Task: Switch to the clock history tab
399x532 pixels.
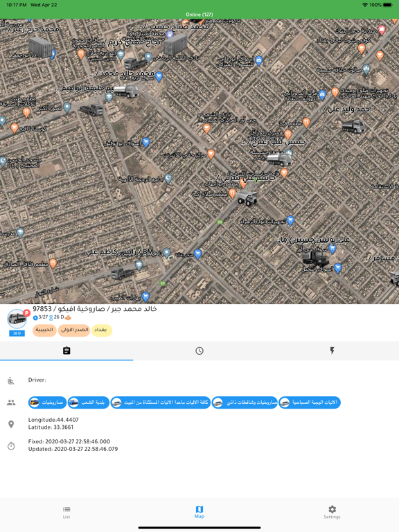Action: point(199,351)
